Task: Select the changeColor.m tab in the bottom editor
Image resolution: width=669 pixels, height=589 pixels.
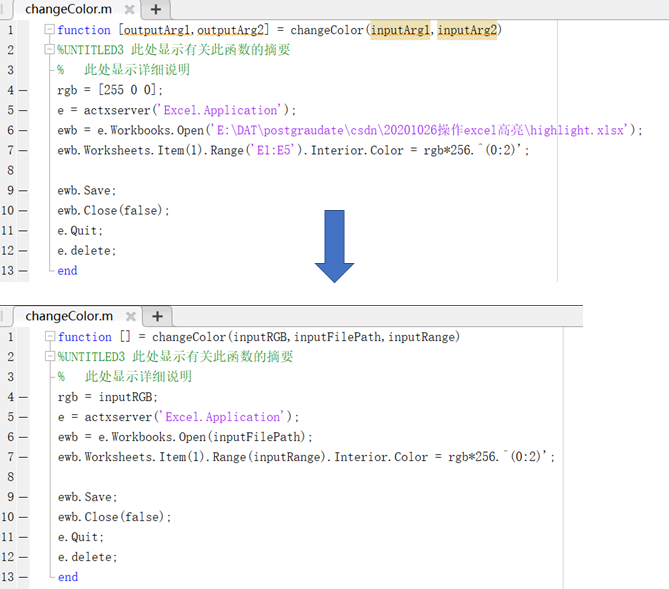Action: pyautogui.click(x=69, y=316)
